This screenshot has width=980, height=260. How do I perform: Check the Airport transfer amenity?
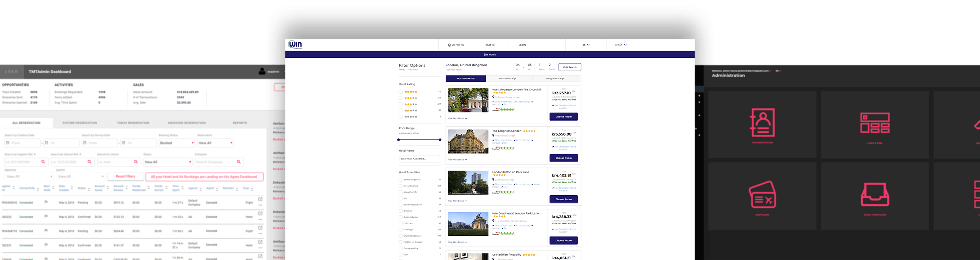pyautogui.click(x=400, y=192)
